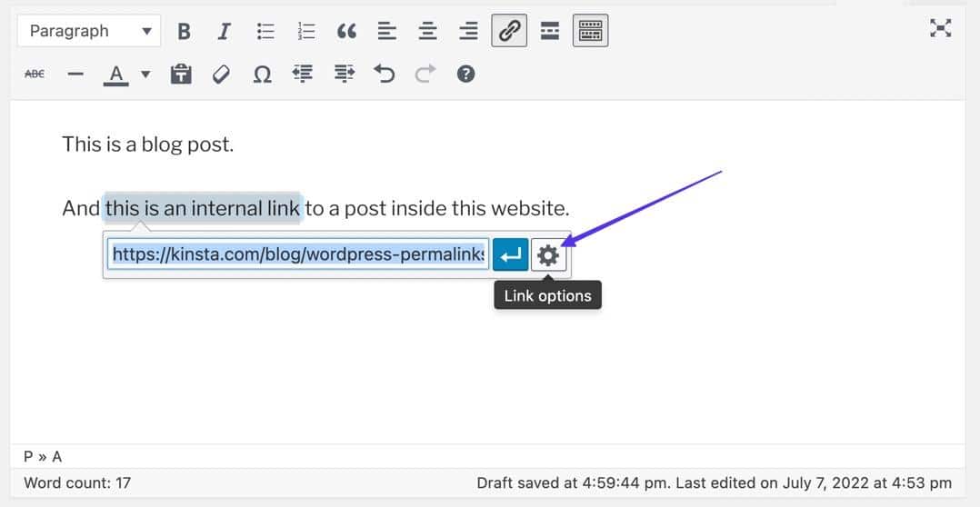Apply the current text color swatch
Screen dimensions: 980x507
[115, 75]
